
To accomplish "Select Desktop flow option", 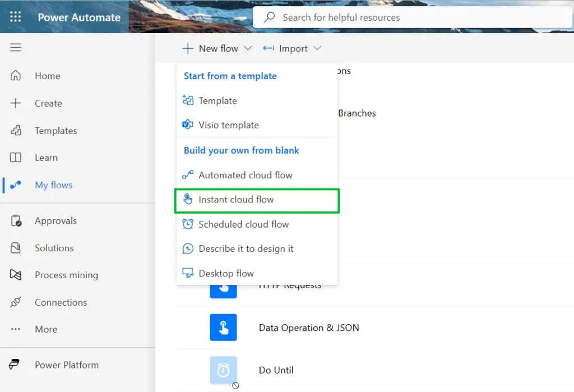I will point(257,273).
